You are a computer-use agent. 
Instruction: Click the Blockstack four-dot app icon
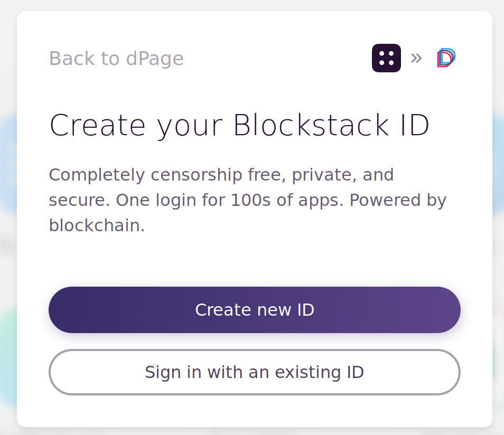click(386, 58)
